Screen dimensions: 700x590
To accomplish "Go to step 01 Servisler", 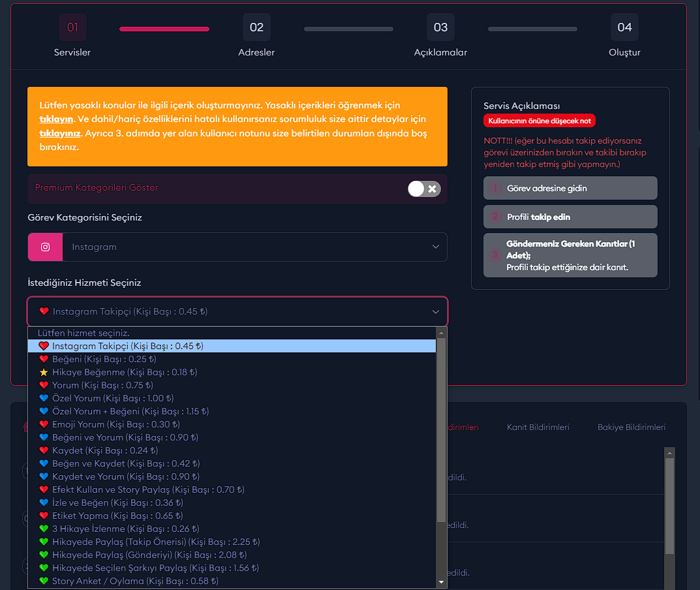I will (72, 35).
